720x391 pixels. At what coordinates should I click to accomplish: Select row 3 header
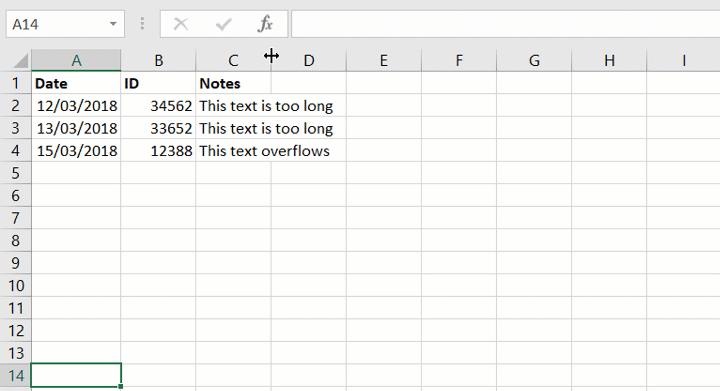tap(16, 128)
